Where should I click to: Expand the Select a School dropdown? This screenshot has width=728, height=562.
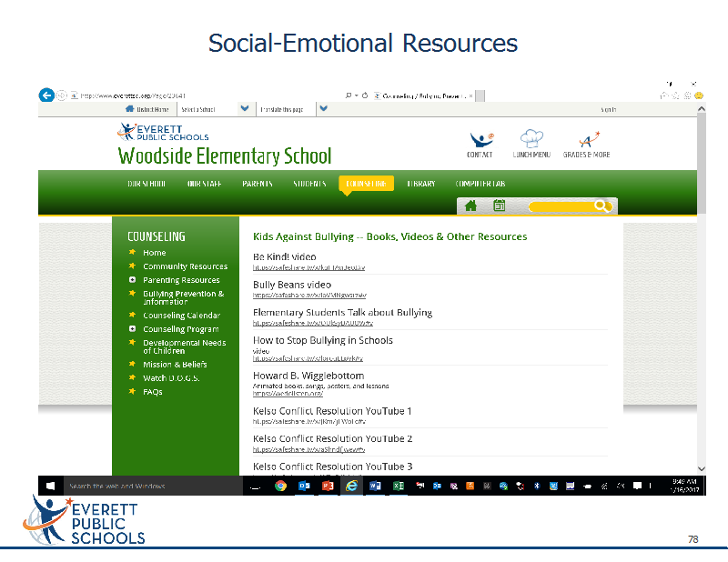point(245,108)
